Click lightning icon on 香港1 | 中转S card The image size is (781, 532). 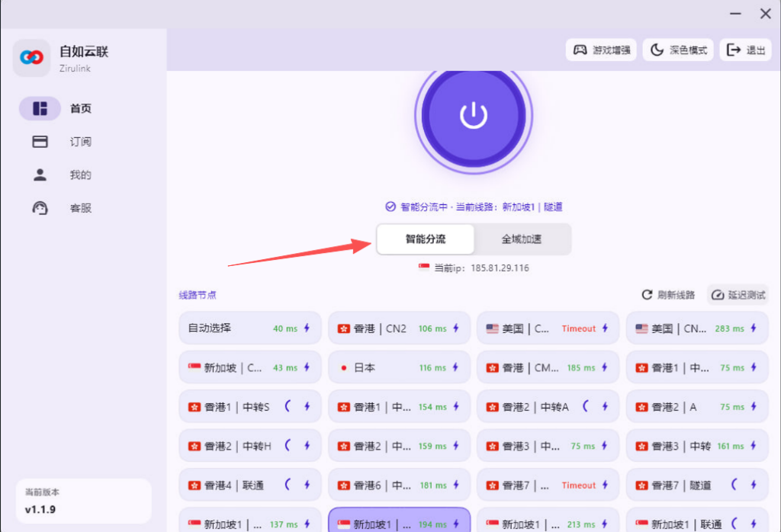pyautogui.click(x=307, y=406)
